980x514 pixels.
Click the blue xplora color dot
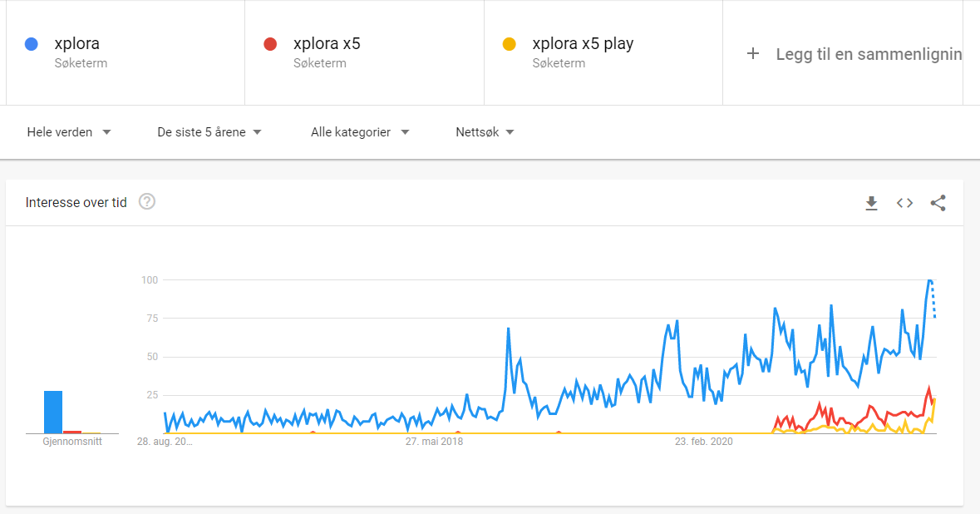coord(32,44)
